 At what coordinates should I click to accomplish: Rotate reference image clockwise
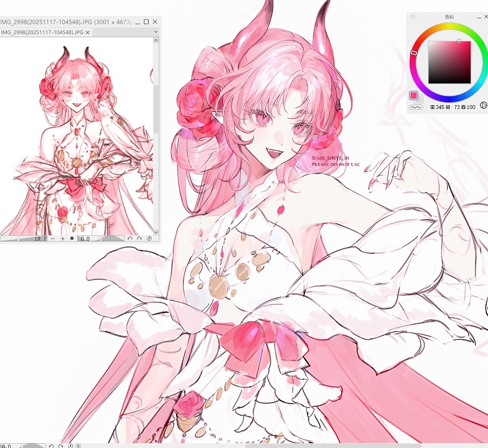pyautogui.click(x=139, y=239)
